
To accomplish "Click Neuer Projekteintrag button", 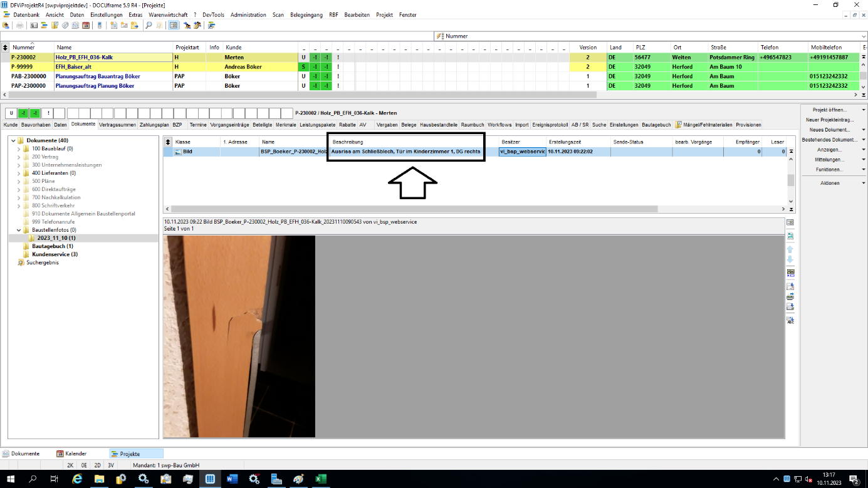I will 830,120.
